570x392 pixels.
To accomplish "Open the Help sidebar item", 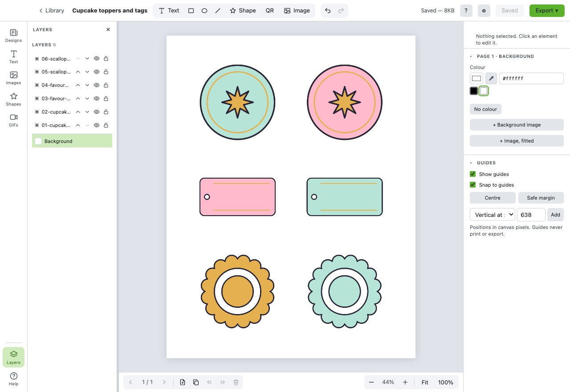I will (x=13, y=379).
